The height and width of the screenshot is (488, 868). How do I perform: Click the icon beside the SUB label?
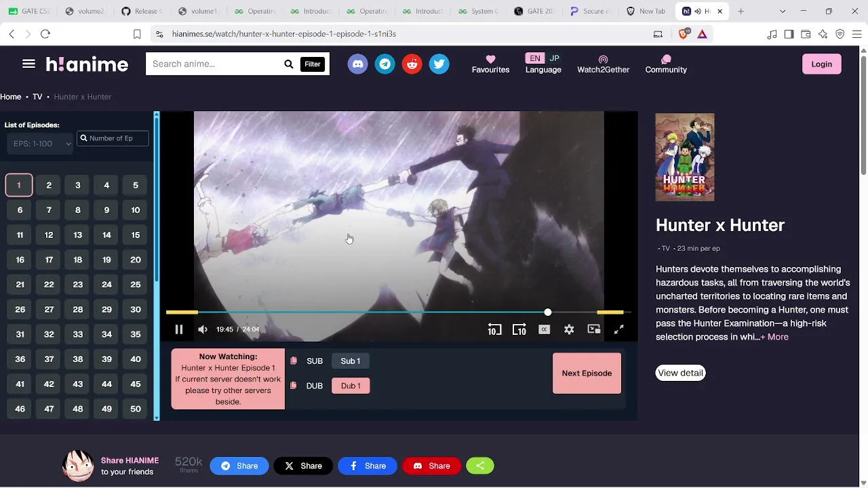(294, 361)
